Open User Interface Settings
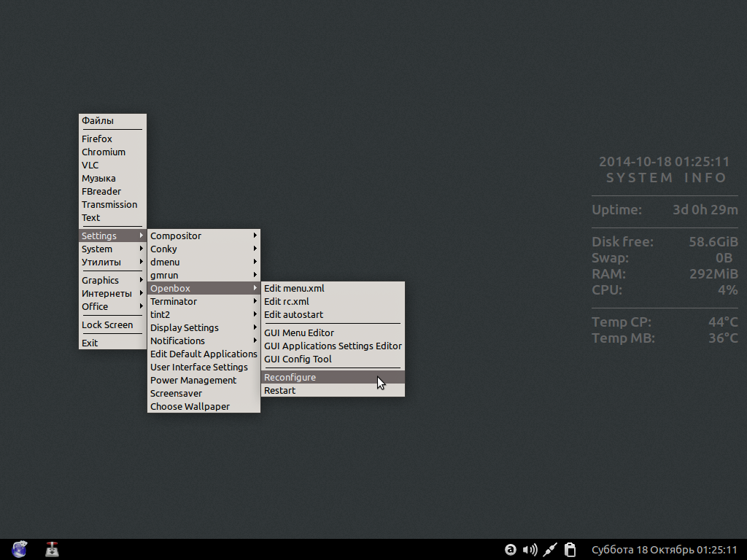Image resolution: width=747 pixels, height=560 pixels. pos(204,367)
